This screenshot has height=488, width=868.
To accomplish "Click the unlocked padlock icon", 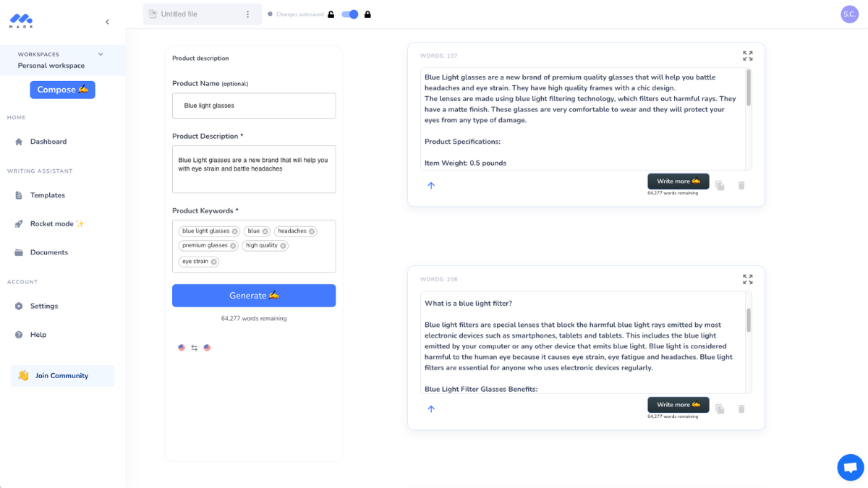I will [x=331, y=14].
